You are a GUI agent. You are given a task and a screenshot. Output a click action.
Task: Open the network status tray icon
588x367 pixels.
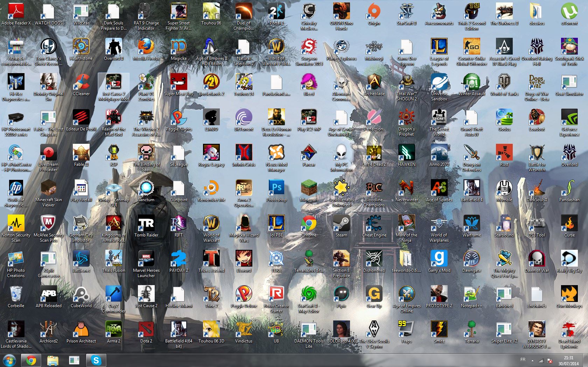point(541,360)
